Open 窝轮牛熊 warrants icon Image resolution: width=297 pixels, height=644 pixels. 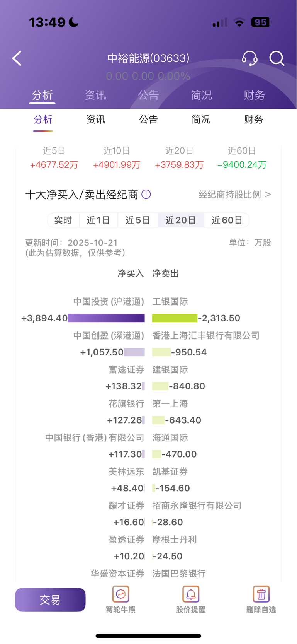pos(120,595)
